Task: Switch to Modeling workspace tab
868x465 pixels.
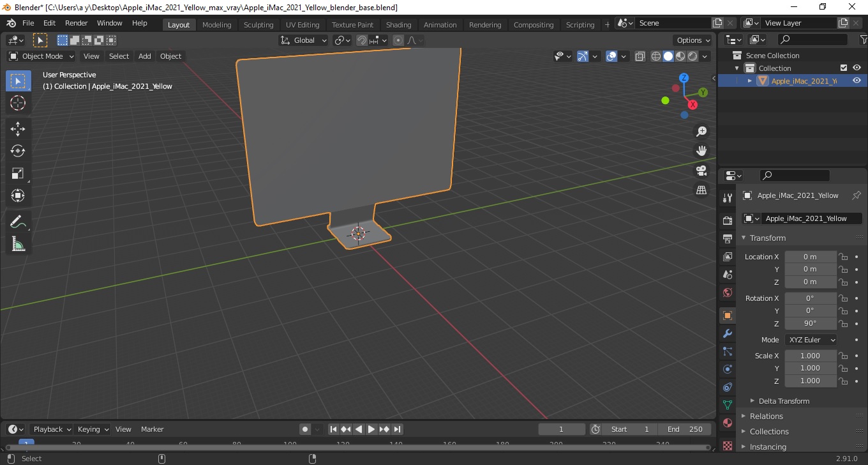Action: 216,25
